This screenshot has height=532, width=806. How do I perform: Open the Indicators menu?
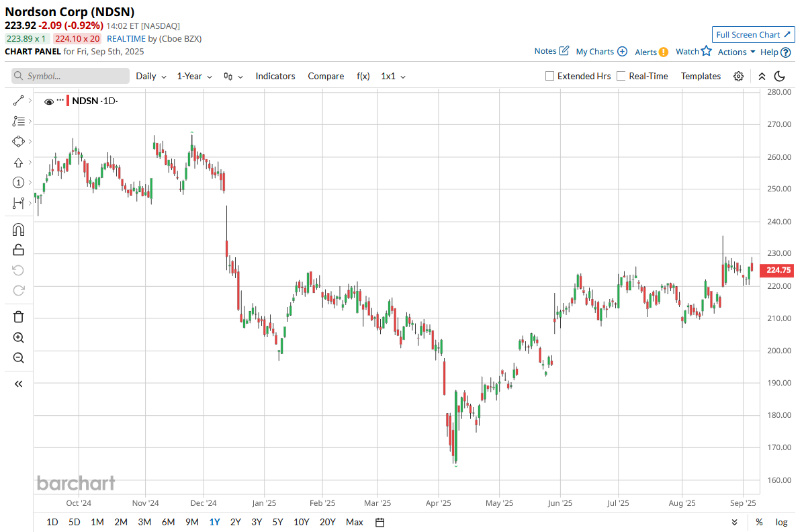point(275,77)
